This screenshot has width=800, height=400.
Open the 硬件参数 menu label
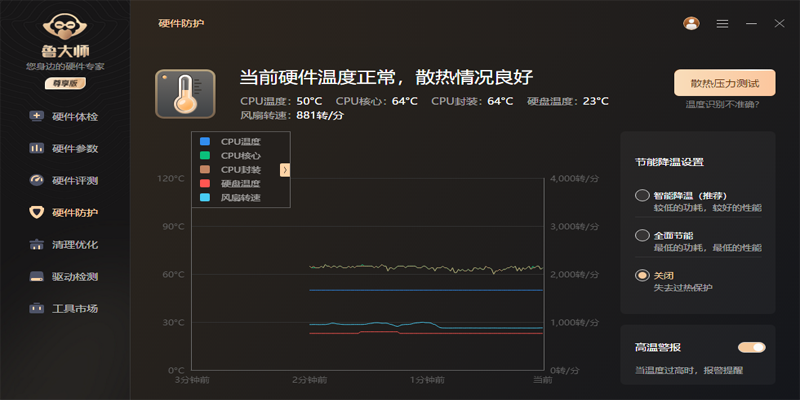[75, 149]
